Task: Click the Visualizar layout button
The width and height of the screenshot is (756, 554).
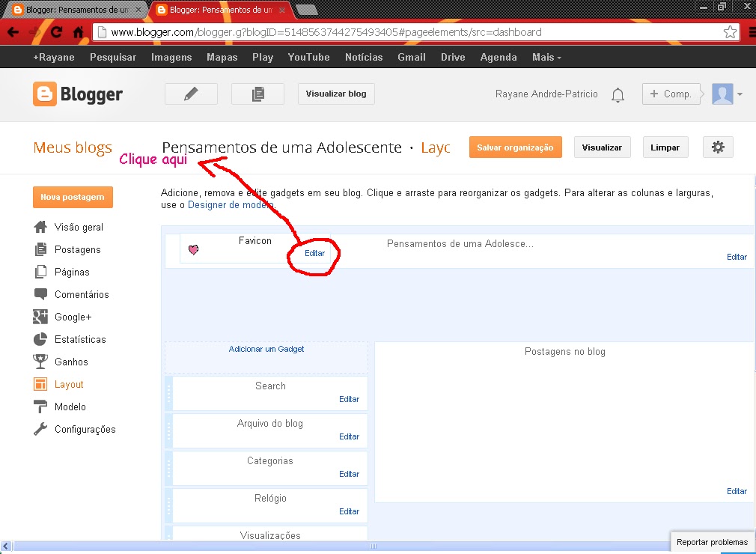Action: coord(602,147)
